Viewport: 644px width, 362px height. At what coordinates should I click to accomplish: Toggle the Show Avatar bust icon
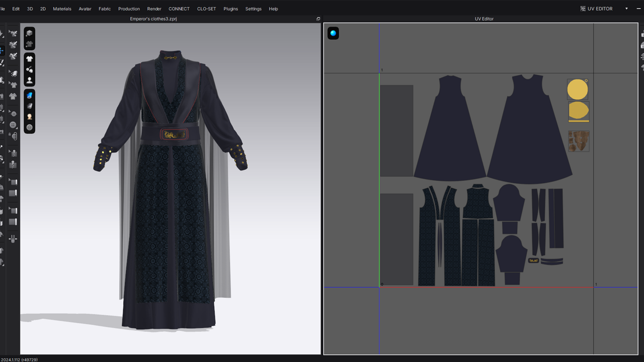pyautogui.click(x=29, y=80)
